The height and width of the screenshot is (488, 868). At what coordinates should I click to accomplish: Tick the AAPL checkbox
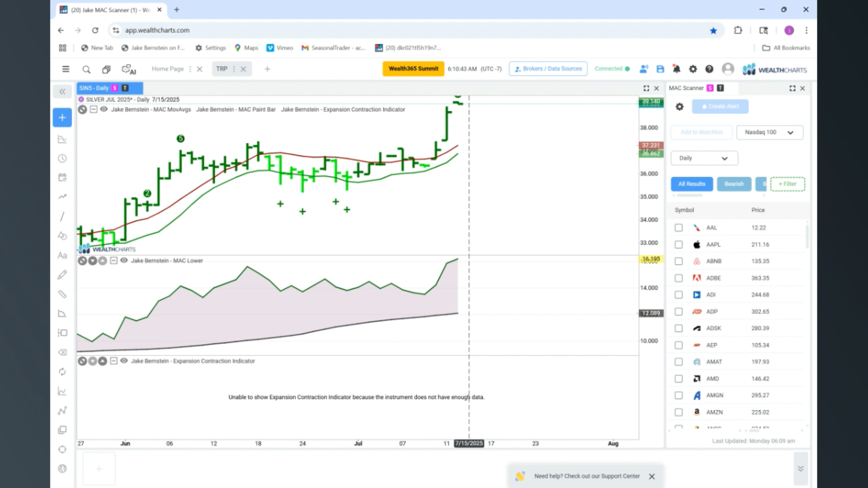click(679, 244)
